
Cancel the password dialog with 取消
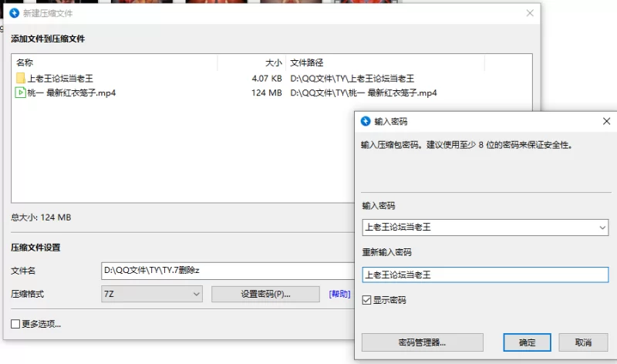click(583, 342)
